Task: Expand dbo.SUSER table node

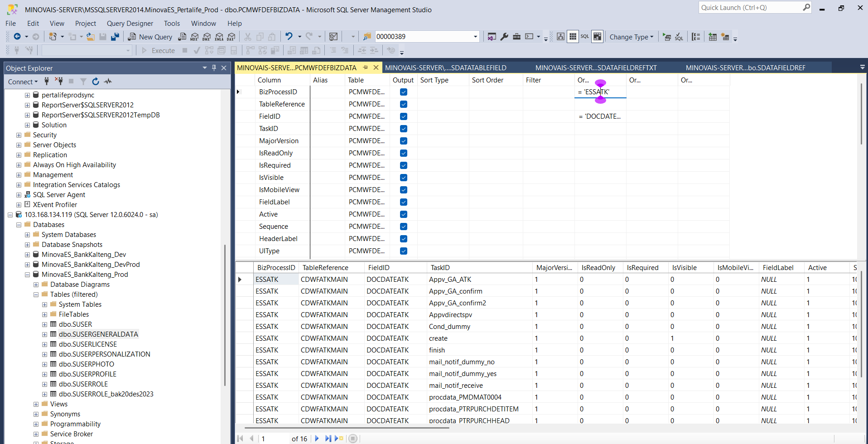Action: click(44, 324)
